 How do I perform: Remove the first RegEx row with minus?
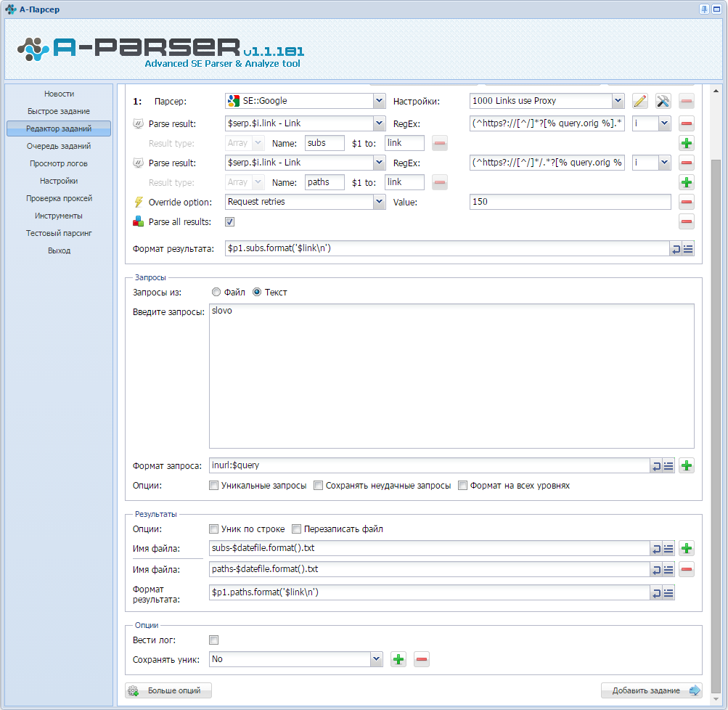pyautogui.click(x=686, y=124)
